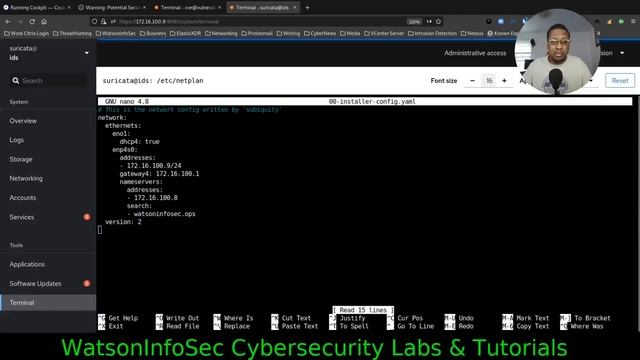Open the Intrusion Detection bookmark folder
Viewport: 640px width, 360px height.
coord(432,33)
